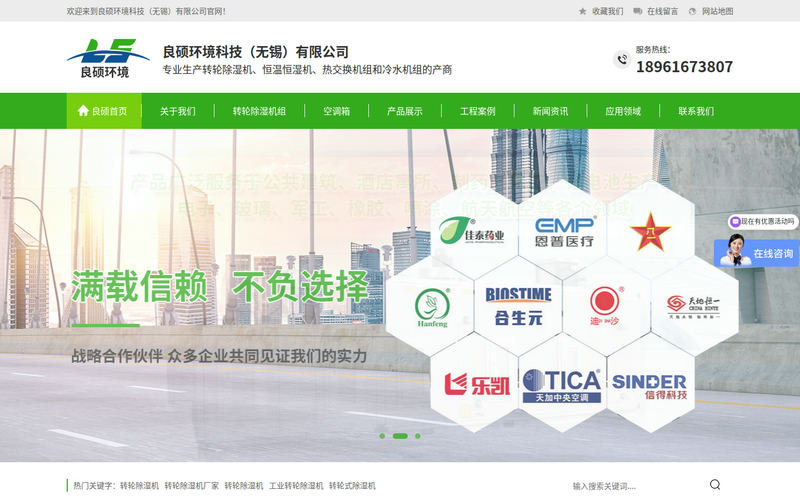Click the 收藏我们 link
Viewport: 800px width, 500px height.
pos(608,11)
